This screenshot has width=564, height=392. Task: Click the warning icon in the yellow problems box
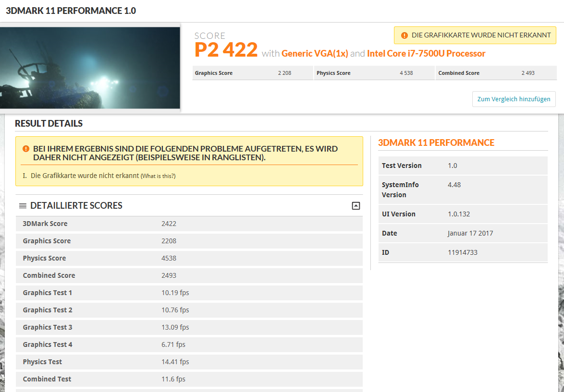(x=26, y=149)
